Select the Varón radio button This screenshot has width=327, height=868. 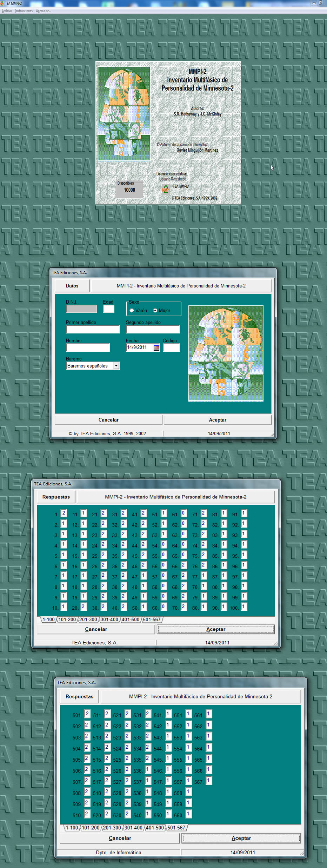132,311
